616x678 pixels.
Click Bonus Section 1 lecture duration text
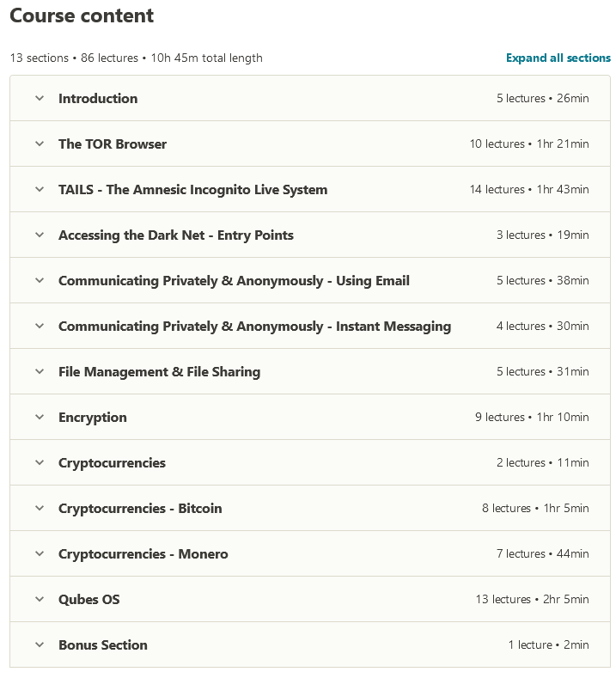pos(548,645)
